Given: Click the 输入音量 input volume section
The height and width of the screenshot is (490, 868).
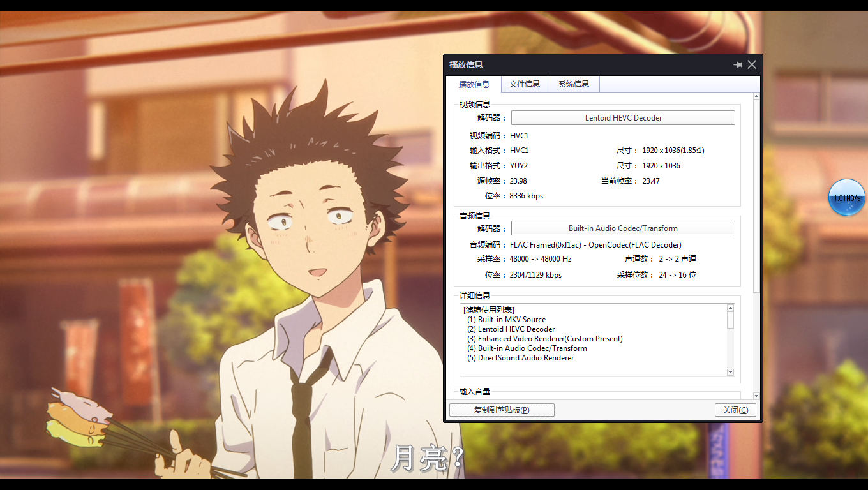Looking at the screenshot, I should [x=475, y=391].
